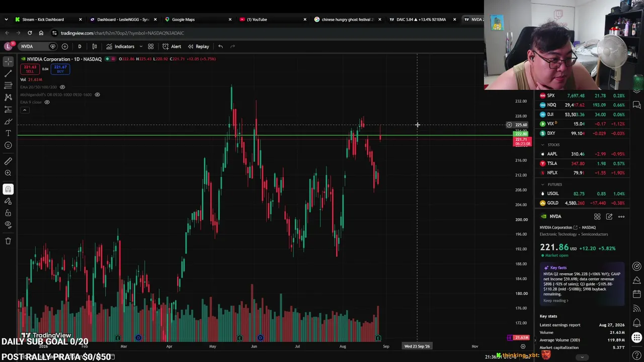Follow the Keep reading link
The width and height of the screenshot is (644, 362).
[555, 301]
